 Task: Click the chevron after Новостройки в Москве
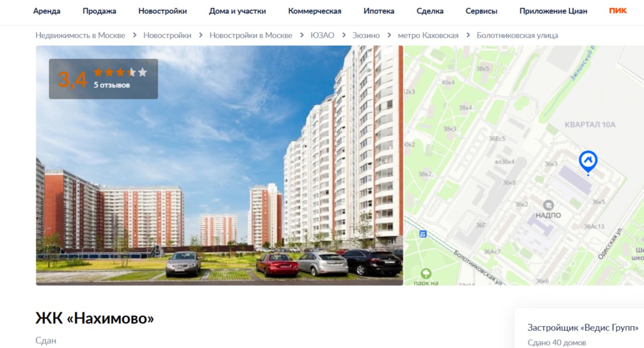pyautogui.click(x=301, y=35)
